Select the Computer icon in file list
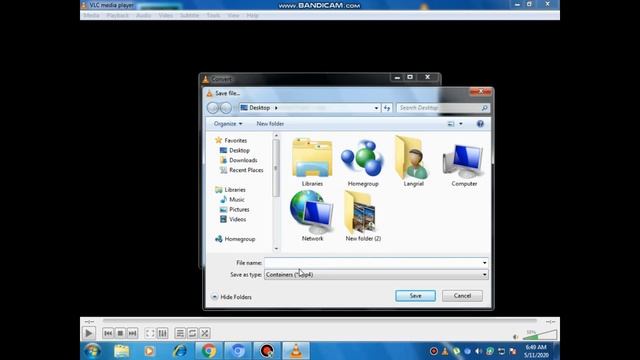The width and height of the screenshot is (640, 360). tap(464, 162)
